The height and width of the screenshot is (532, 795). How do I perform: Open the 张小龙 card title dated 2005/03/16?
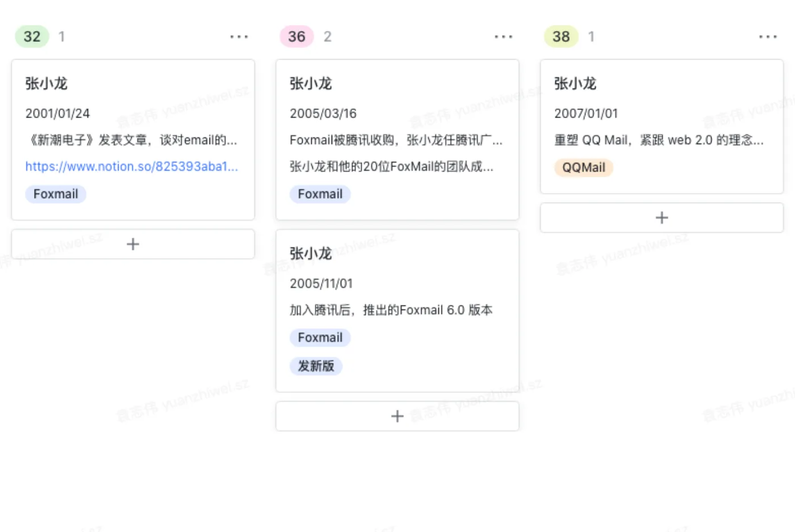[311, 84]
